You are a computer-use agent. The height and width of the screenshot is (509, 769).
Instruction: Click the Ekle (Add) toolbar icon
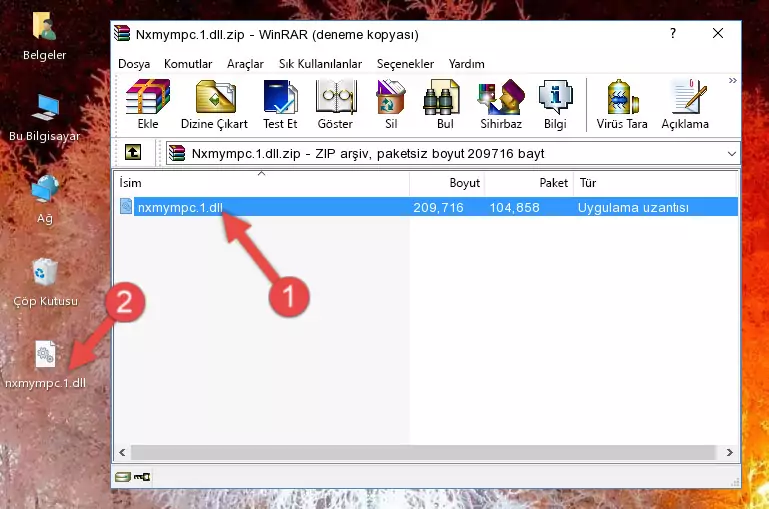148,104
